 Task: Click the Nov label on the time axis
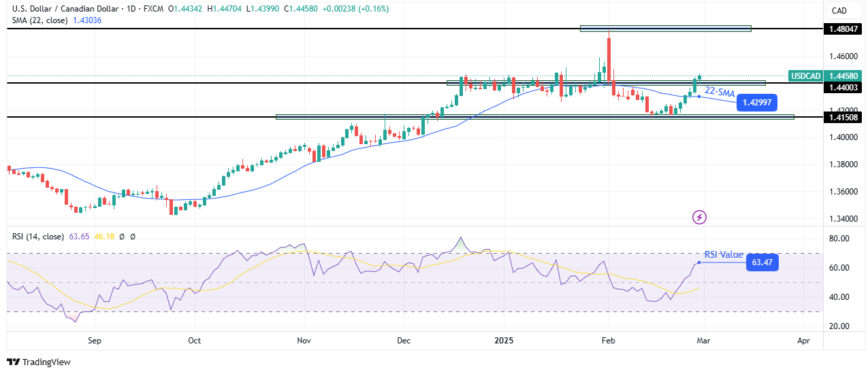(304, 339)
